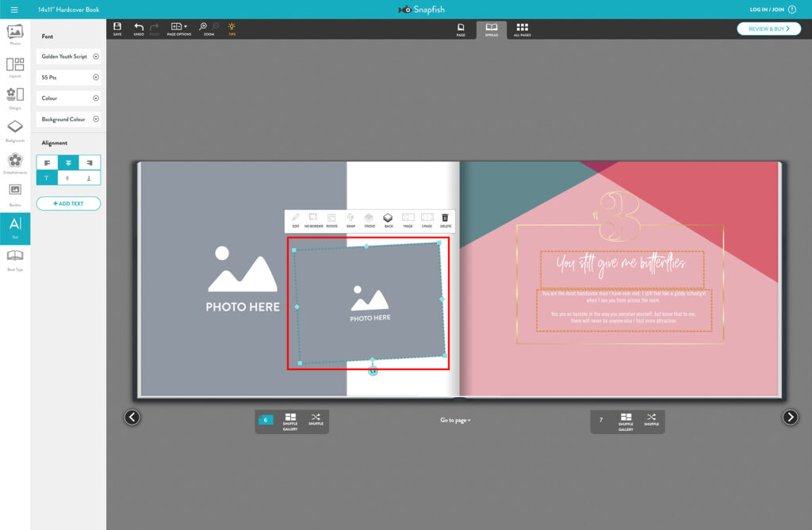Delete the selected photo frame
This screenshot has height=530, width=812.
coord(445,220)
